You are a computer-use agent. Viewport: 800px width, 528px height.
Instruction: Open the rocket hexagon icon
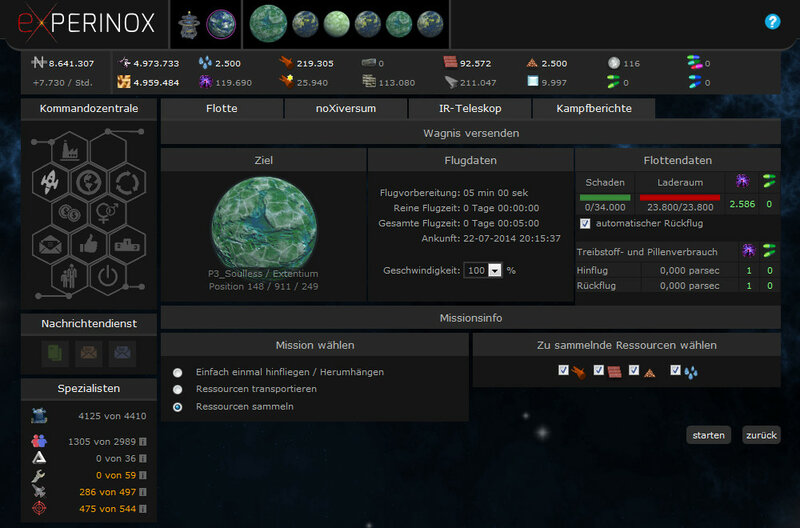coord(50,182)
